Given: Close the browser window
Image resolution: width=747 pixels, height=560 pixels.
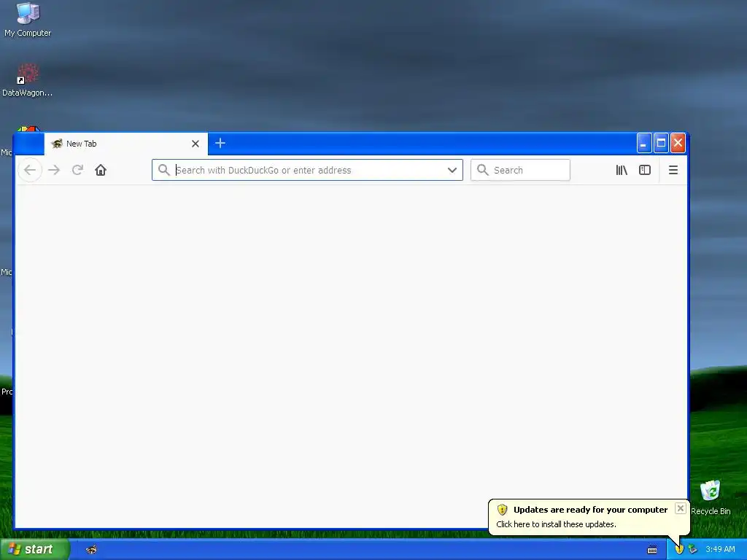Looking at the screenshot, I should click(x=678, y=144).
